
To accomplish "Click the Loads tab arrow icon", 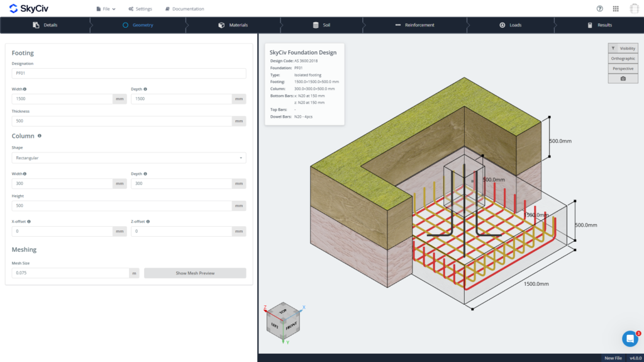I will click(502, 25).
